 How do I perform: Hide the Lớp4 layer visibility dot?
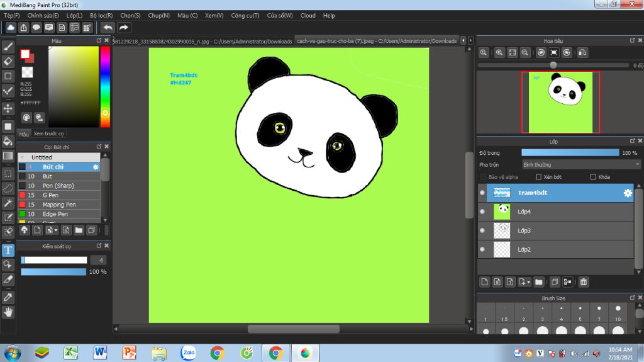(482, 212)
